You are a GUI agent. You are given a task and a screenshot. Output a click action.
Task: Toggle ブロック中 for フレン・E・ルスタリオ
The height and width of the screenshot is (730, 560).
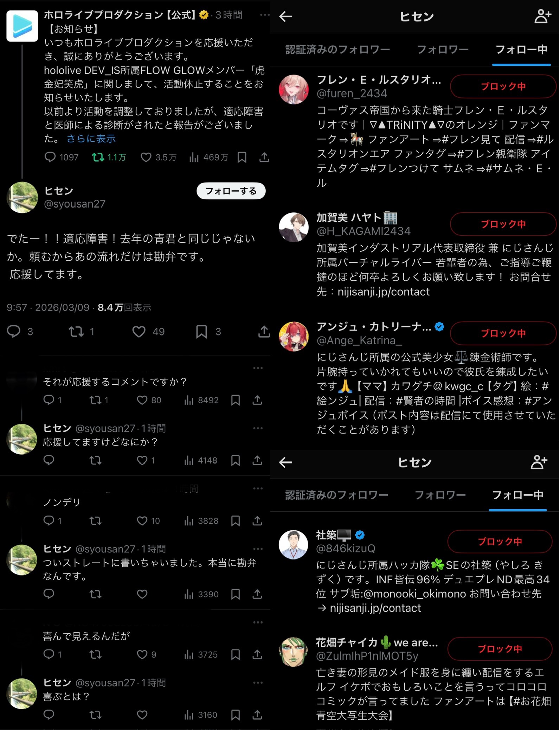coord(503,87)
